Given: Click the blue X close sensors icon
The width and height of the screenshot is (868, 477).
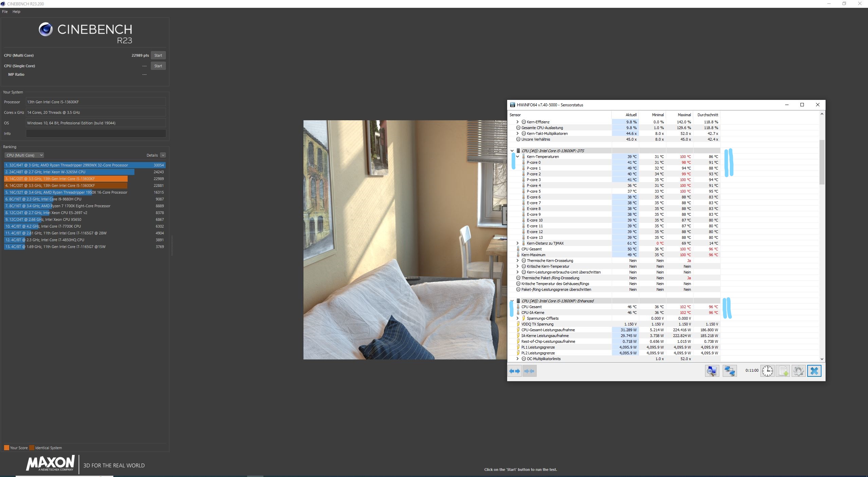Looking at the screenshot, I should tap(814, 371).
